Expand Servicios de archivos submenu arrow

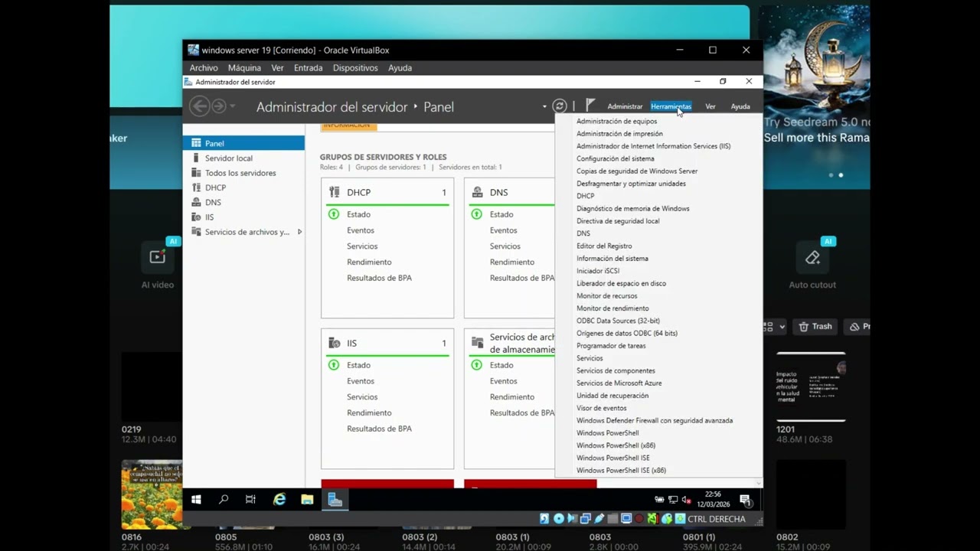pos(299,232)
